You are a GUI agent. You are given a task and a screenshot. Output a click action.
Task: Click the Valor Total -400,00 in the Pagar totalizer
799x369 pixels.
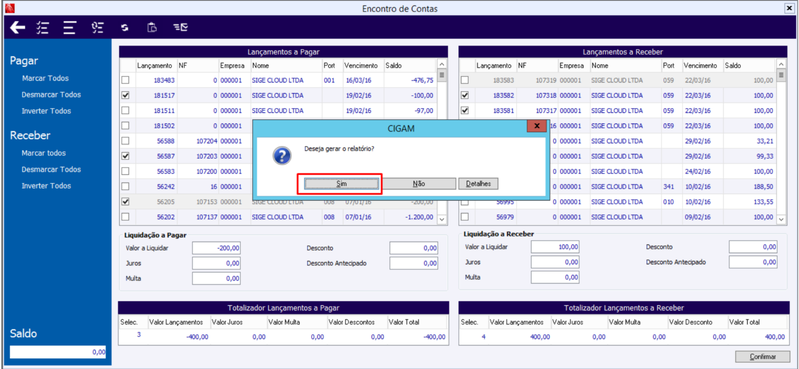tap(433, 337)
